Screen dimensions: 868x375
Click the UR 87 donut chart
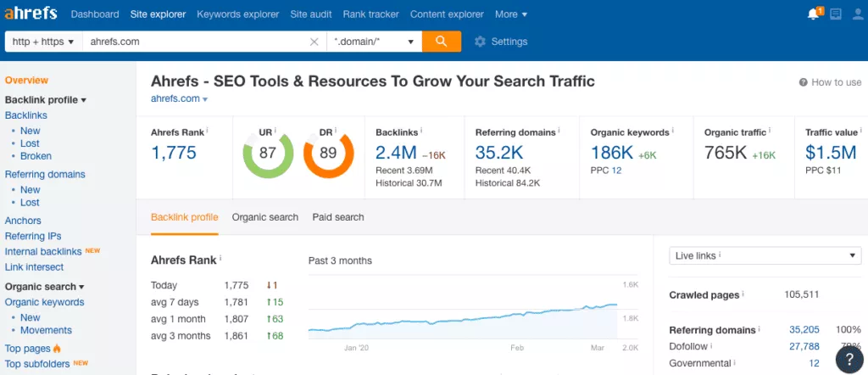click(268, 153)
